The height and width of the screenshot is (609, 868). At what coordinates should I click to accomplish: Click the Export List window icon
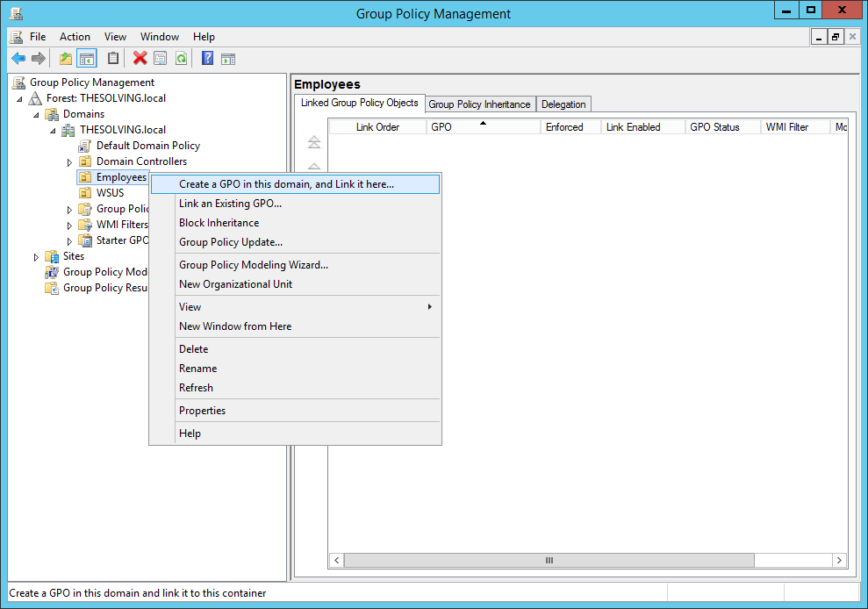click(x=160, y=58)
